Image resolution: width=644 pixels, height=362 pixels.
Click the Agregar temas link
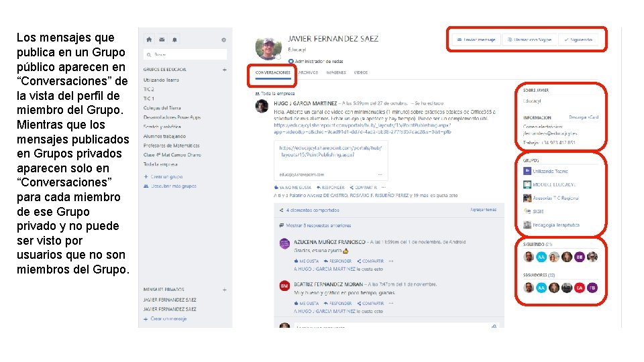click(x=484, y=210)
